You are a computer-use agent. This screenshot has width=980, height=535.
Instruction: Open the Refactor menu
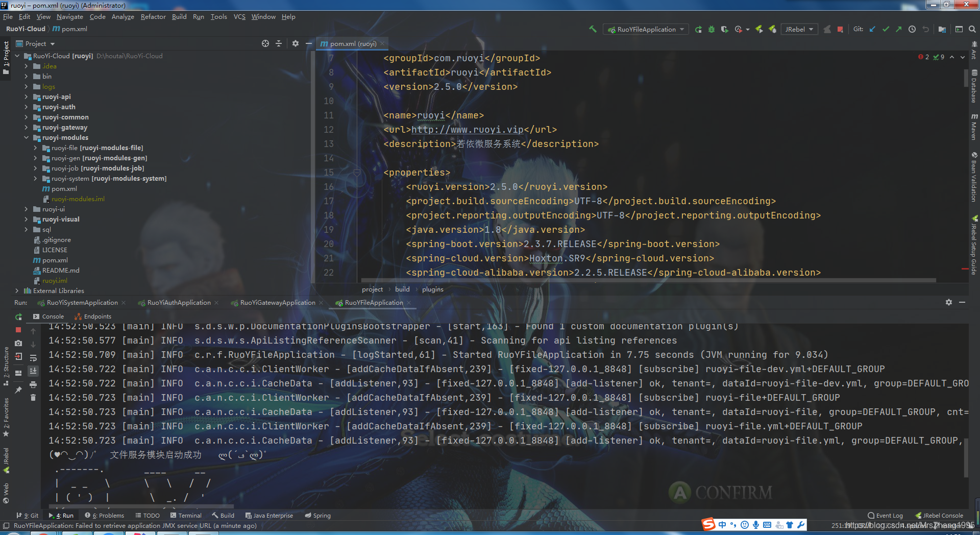coord(153,16)
